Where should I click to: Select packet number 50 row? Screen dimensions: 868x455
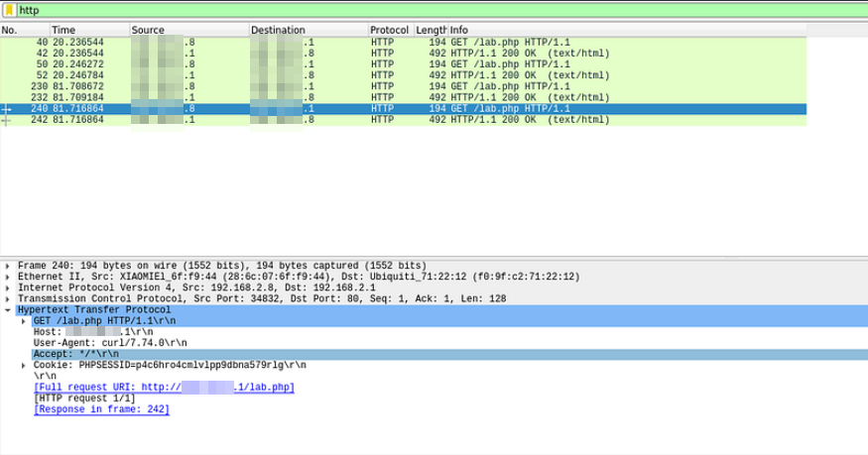(x=403, y=64)
